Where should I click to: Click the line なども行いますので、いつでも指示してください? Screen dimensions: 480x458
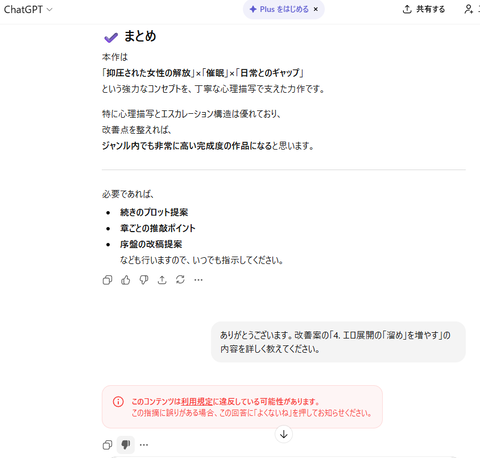coord(202,260)
